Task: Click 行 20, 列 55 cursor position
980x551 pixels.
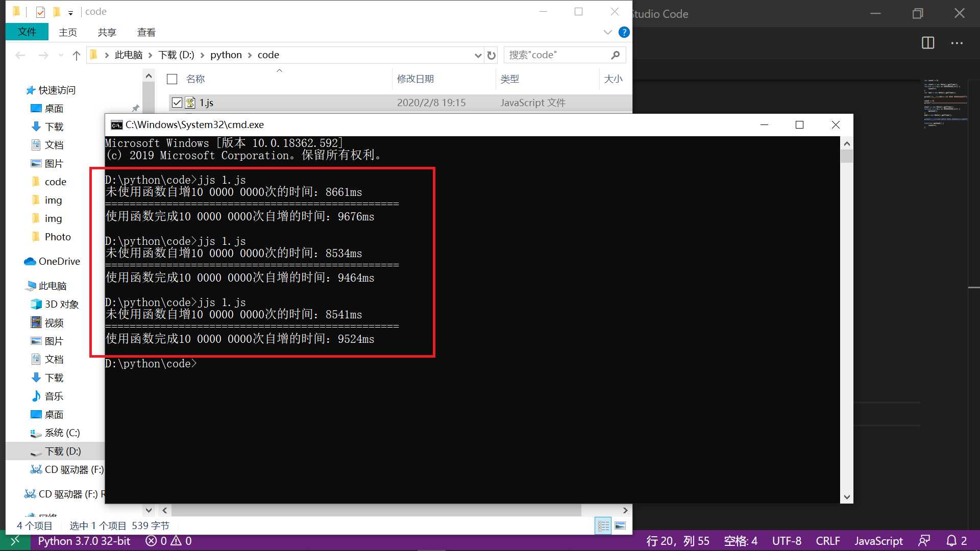Action: [678, 541]
